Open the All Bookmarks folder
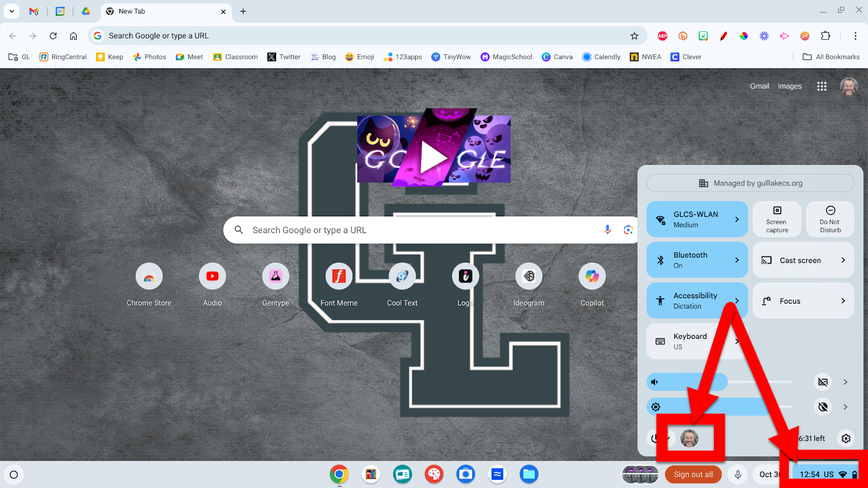The image size is (868, 488). coord(831,57)
